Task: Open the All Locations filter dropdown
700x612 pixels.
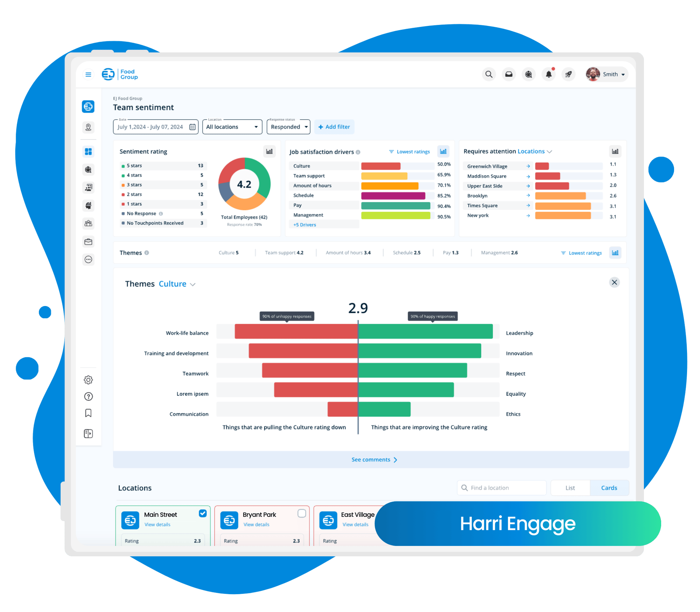Action: pyautogui.click(x=232, y=127)
